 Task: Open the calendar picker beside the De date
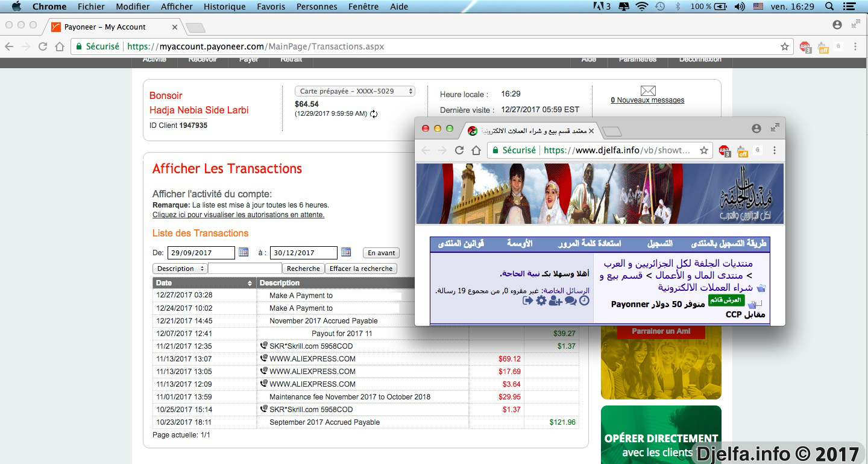click(244, 252)
